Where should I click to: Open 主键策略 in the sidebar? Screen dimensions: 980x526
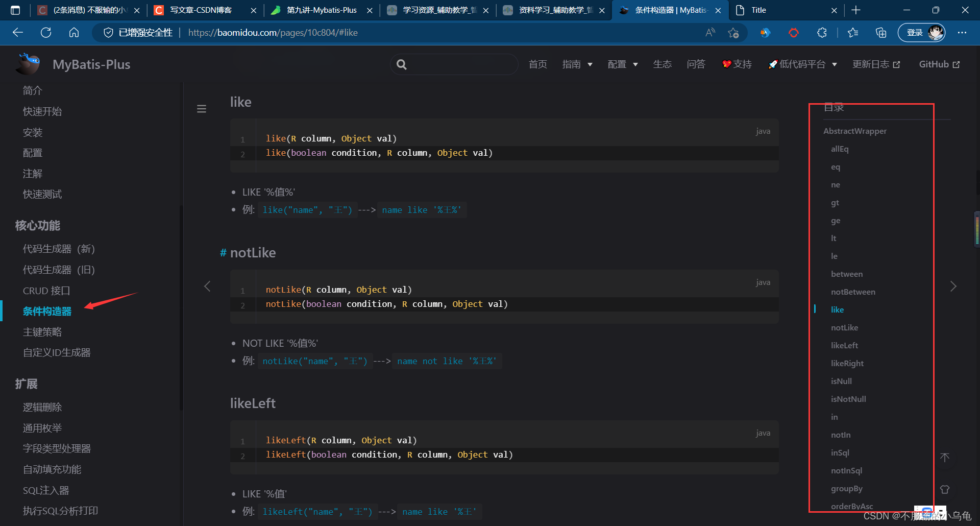[x=42, y=332]
